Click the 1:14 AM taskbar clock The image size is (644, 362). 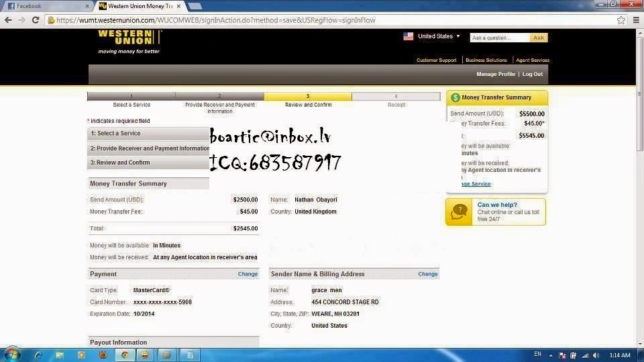click(x=620, y=355)
